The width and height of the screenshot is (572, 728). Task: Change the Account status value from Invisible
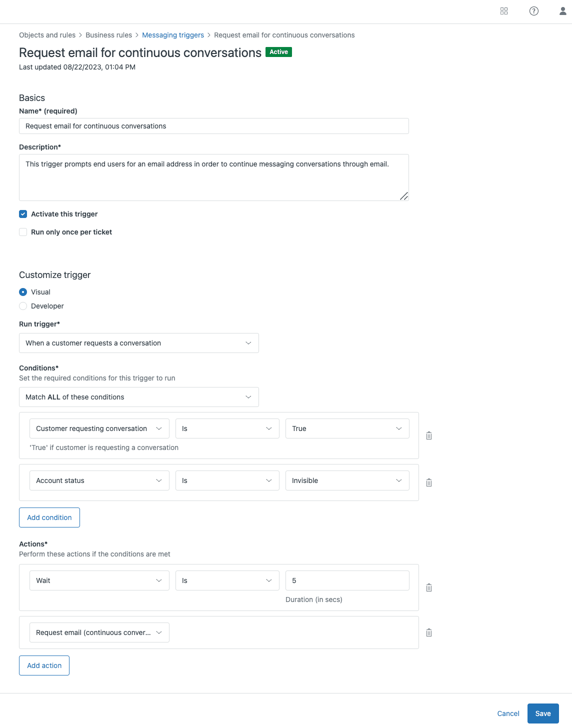pyautogui.click(x=347, y=480)
